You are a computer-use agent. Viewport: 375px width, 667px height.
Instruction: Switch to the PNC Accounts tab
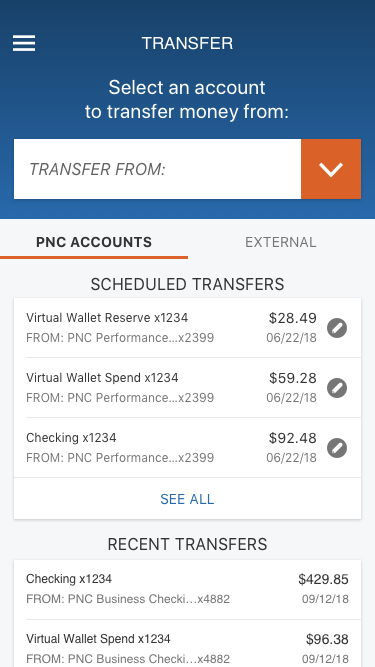(x=94, y=242)
